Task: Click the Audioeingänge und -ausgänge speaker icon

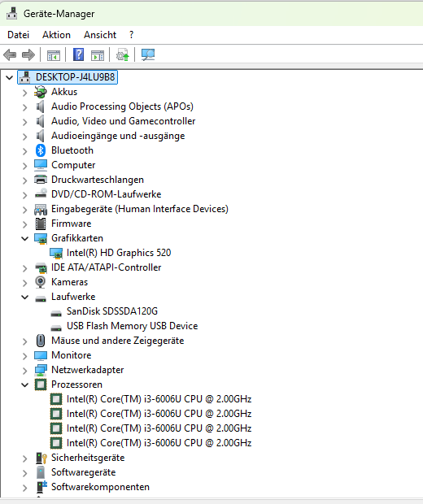Action: pos(41,136)
